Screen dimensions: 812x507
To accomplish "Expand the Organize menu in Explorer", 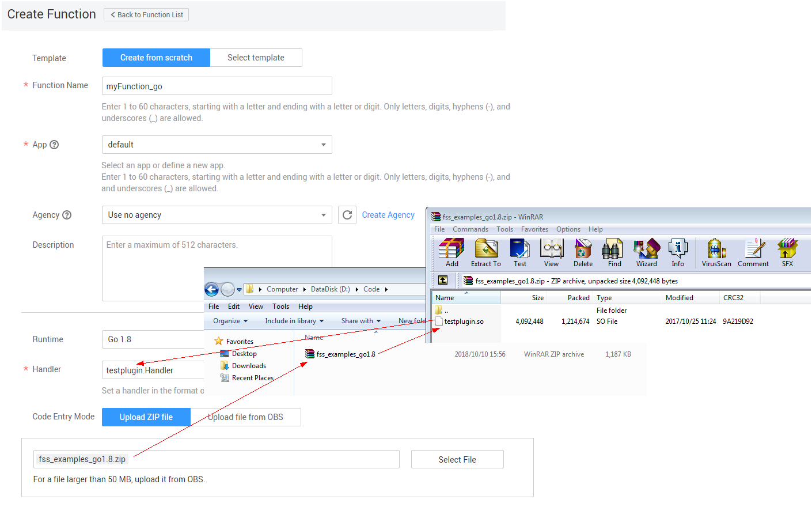I will tap(230, 321).
